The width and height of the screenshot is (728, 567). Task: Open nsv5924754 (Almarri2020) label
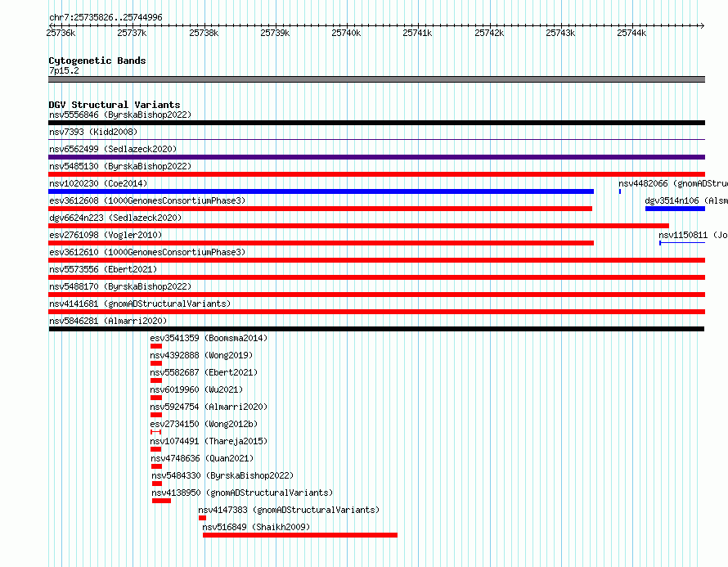[209, 407]
